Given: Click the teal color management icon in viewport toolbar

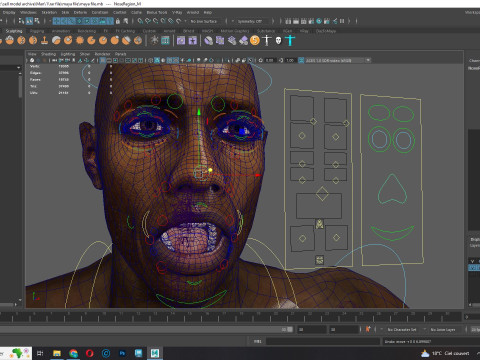Looking at the screenshot, I should point(301,60).
